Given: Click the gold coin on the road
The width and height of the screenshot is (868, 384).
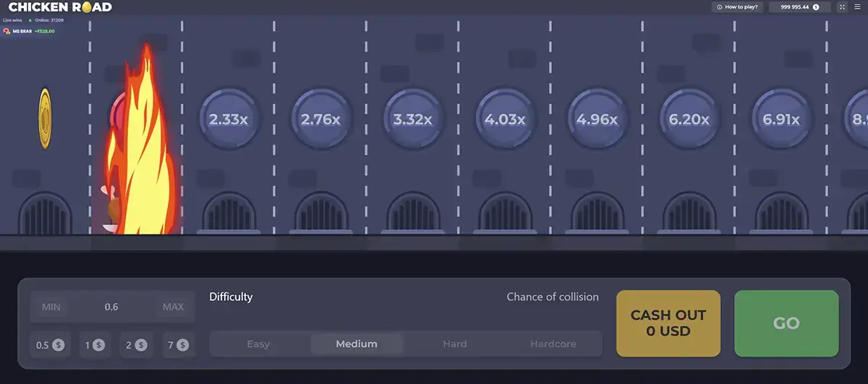Looking at the screenshot, I should [x=45, y=119].
